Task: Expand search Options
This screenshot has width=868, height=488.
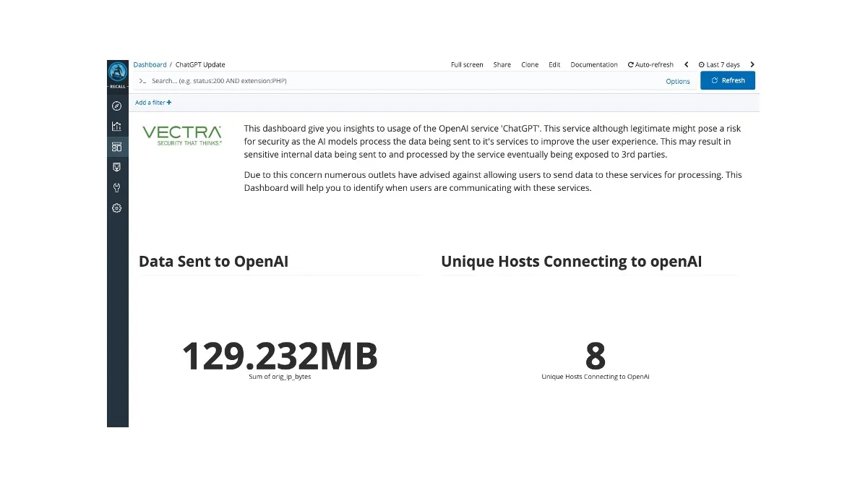Action: tap(677, 81)
